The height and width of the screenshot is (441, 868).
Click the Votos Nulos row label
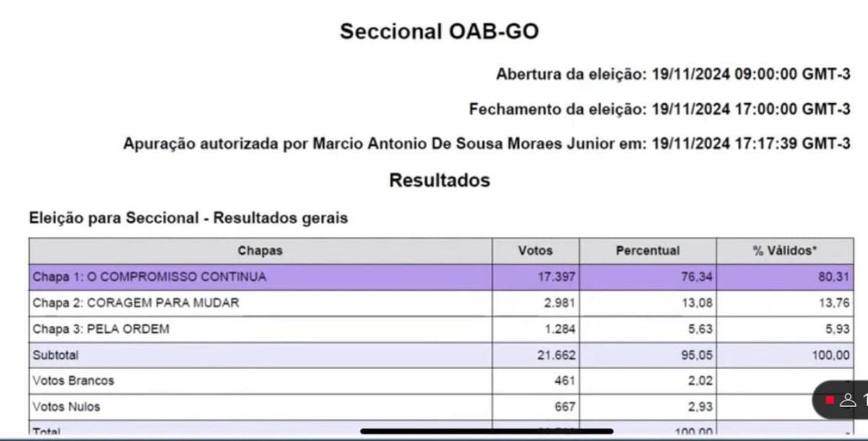point(66,407)
